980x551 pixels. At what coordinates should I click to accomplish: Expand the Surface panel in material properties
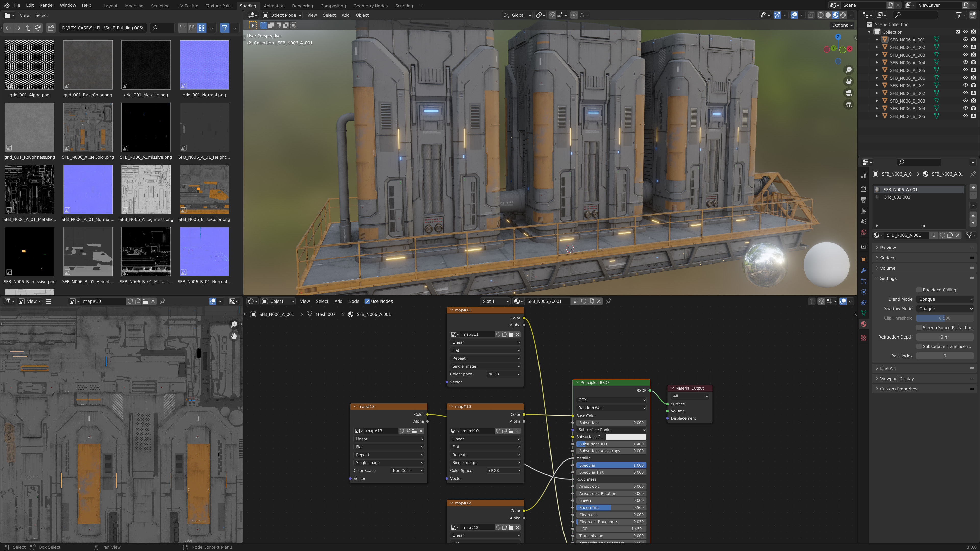coord(888,258)
